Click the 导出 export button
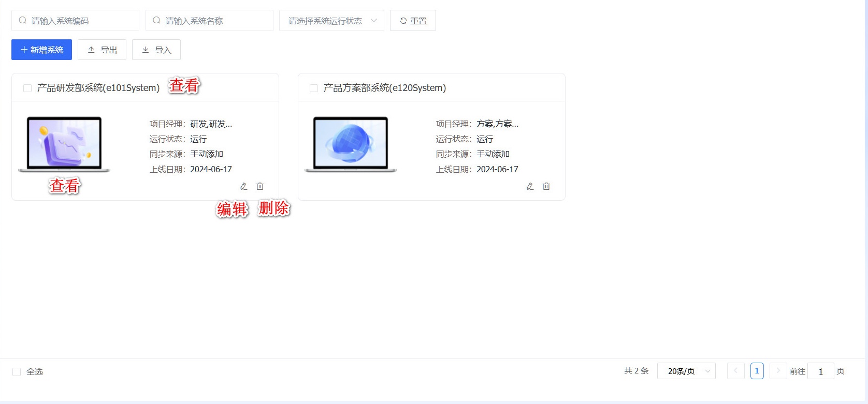The height and width of the screenshot is (404, 868). 102,50
